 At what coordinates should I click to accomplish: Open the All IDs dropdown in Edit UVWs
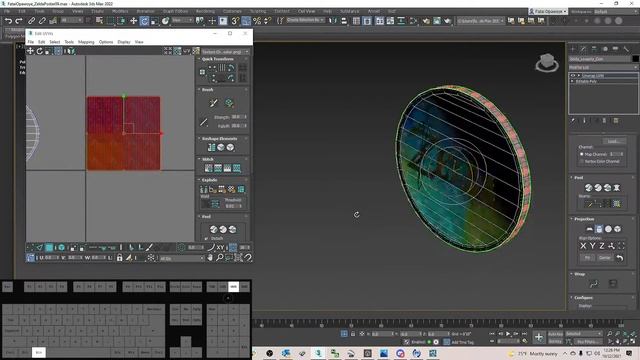click(x=182, y=258)
